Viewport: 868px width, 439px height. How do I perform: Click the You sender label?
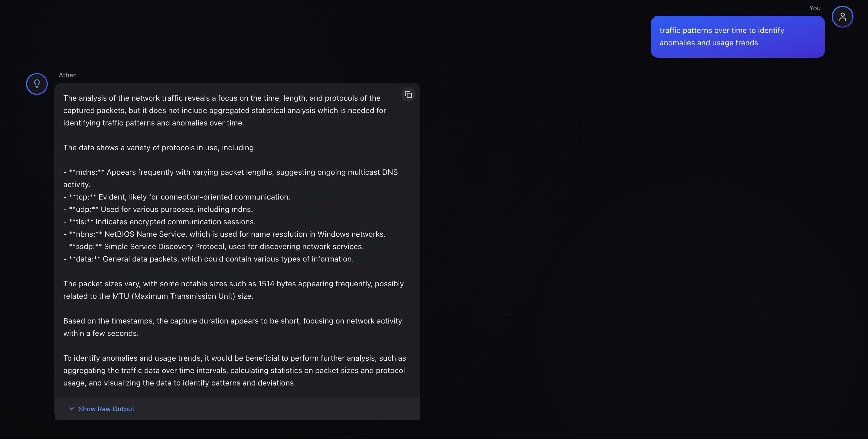coord(815,8)
